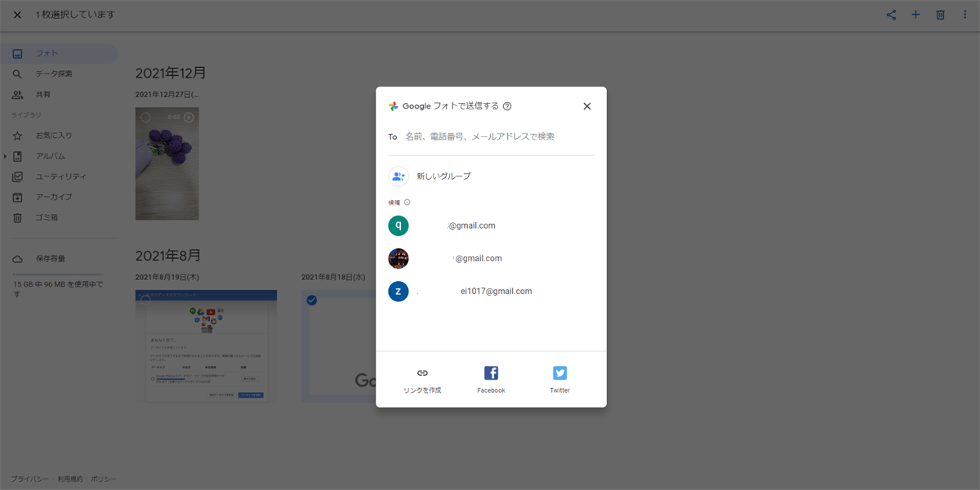Click the share icon in the top bar
Image resolution: width=980 pixels, height=490 pixels.
tap(891, 15)
